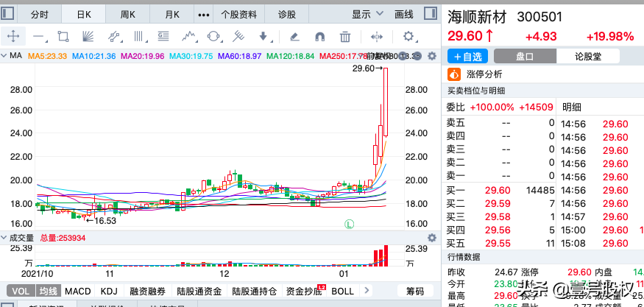The width and height of the screenshot is (644, 307).
Task: Toggle the 均线 indicator
Action: [49, 291]
